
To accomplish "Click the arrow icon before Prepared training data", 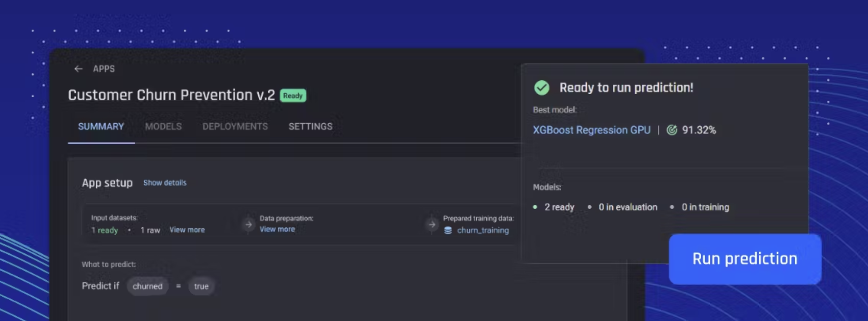I will [432, 225].
